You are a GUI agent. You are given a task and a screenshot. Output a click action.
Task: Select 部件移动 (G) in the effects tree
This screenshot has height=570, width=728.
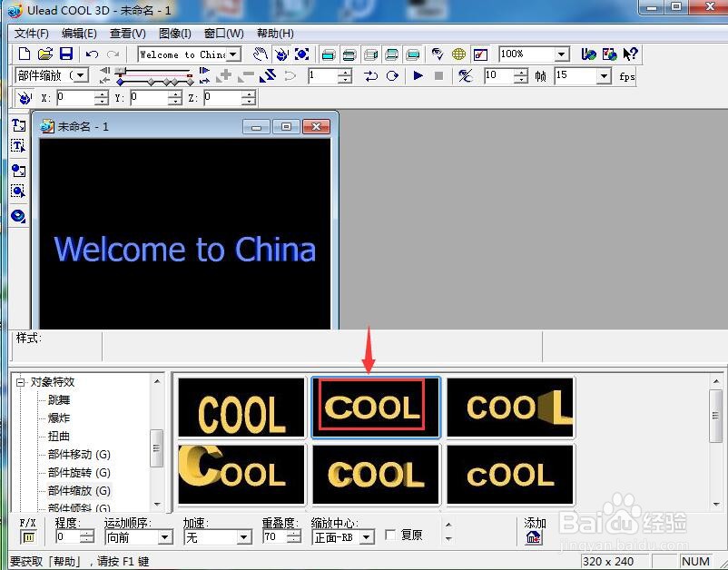[79, 455]
